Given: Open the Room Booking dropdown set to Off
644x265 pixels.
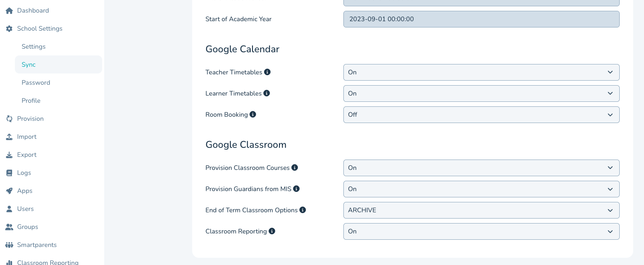Looking at the screenshot, I should [481, 114].
